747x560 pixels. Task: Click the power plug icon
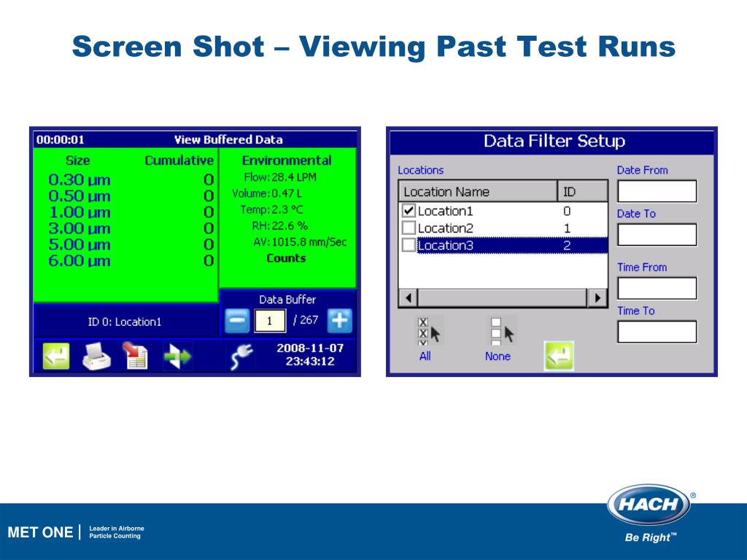click(242, 357)
